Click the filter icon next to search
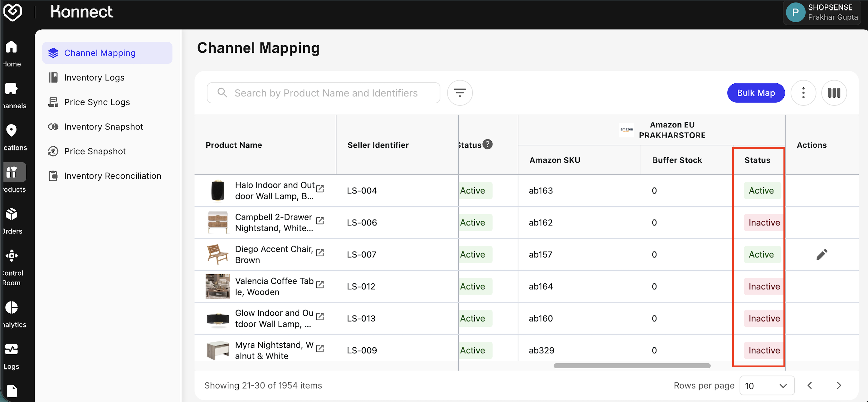This screenshot has height=402, width=868. (x=460, y=93)
